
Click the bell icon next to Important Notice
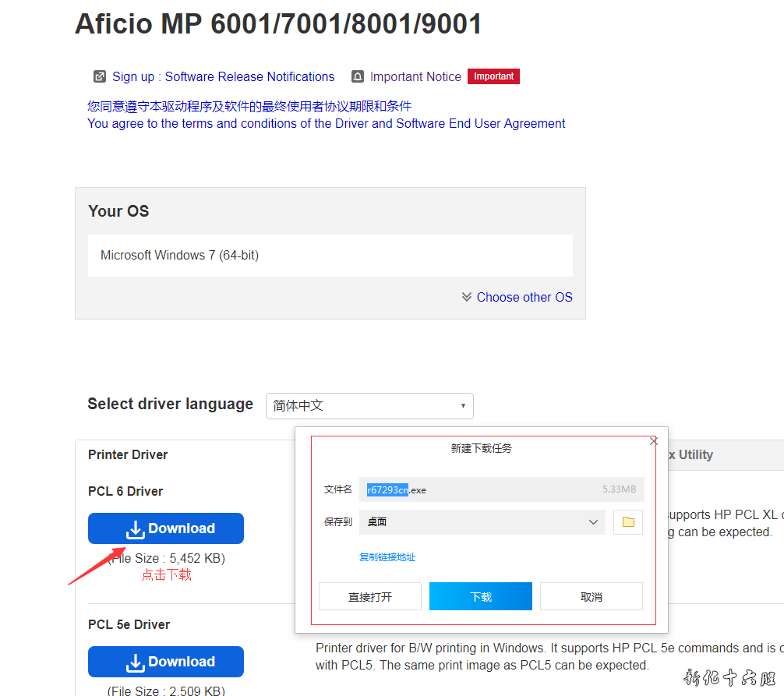click(x=358, y=76)
